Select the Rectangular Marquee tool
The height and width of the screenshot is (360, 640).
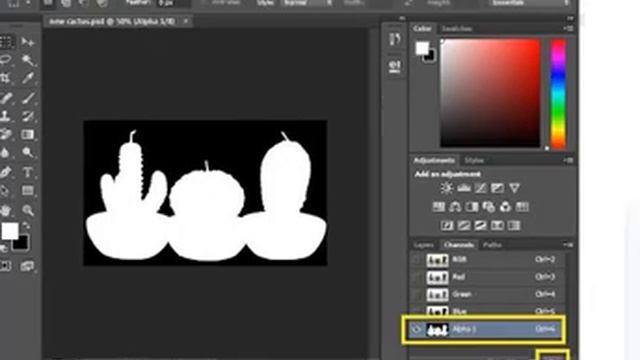[6, 42]
